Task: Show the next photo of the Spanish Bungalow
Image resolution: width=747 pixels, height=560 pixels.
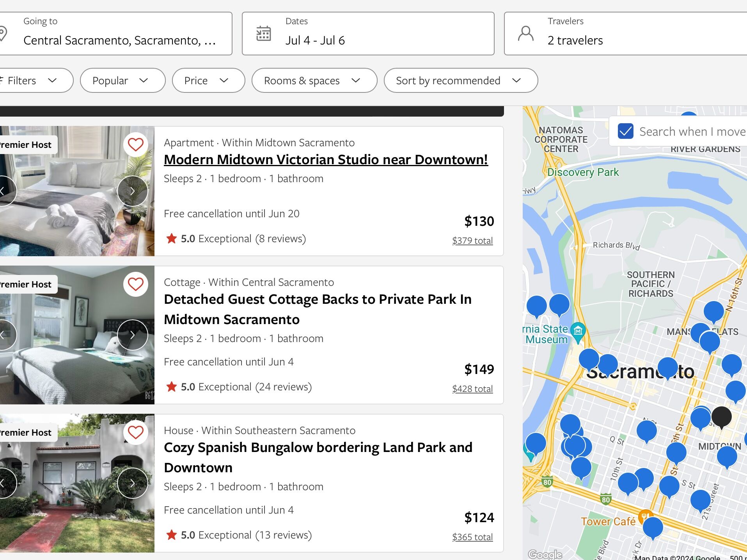Action: tap(133, 483)
